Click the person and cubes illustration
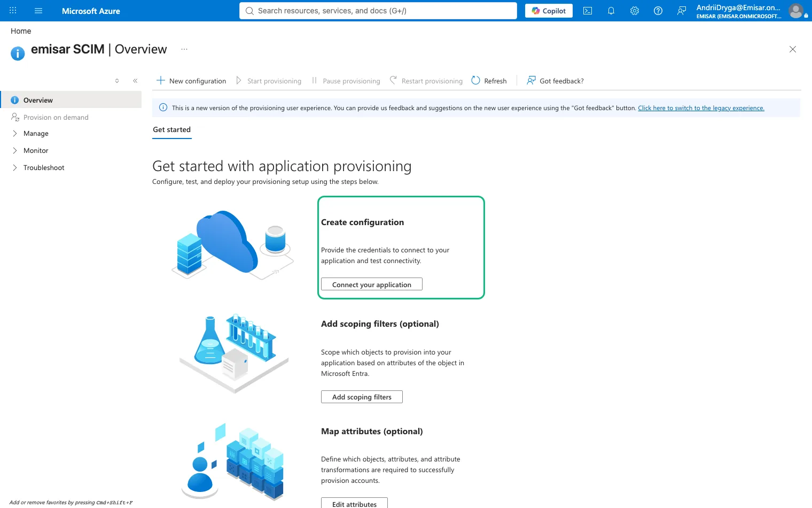This screenshot has width=812, height=508. click(x=232, y=462)
